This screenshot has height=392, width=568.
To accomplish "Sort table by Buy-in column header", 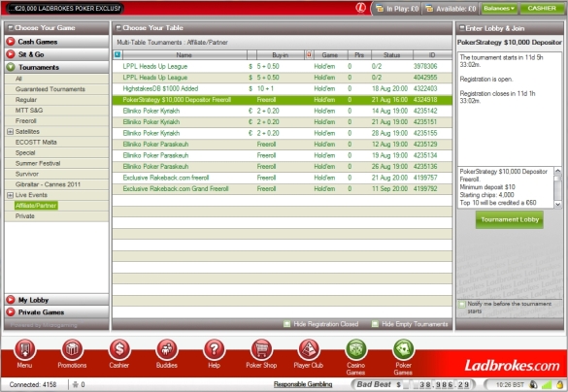I will point(281,55).
